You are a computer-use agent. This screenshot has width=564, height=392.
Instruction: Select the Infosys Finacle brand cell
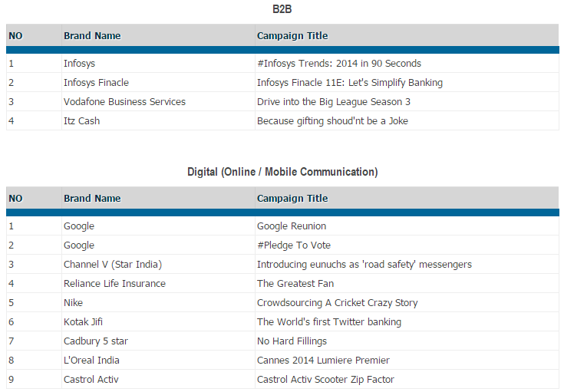tap(96, 83)
